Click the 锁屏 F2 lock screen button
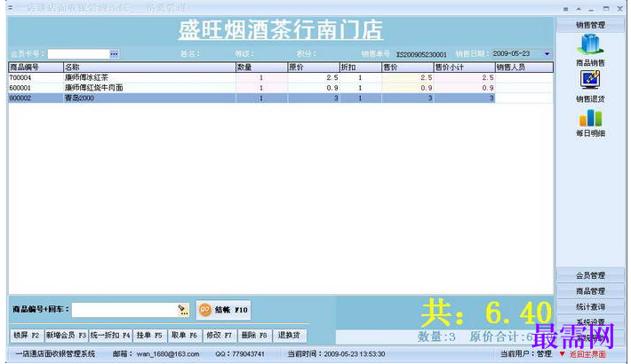 pos(27,335)
